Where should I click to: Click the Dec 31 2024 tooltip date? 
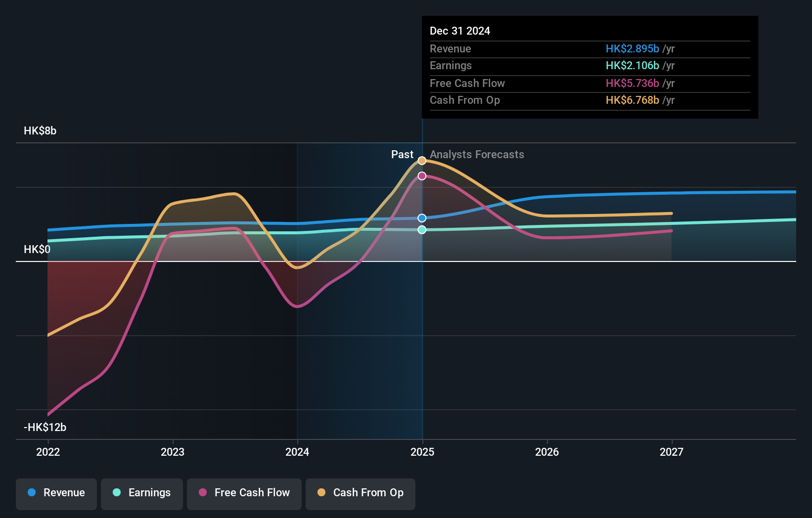(x=460, y=31)
